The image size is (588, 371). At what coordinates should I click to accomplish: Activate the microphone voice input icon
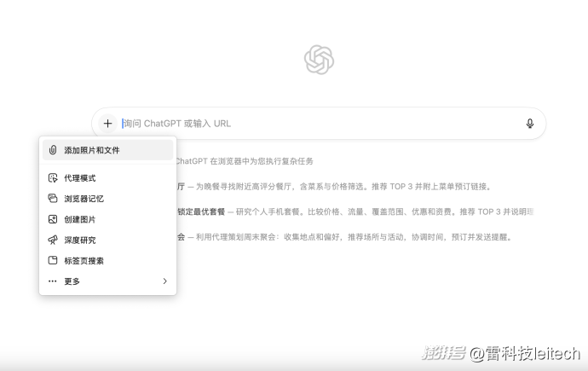530,124
